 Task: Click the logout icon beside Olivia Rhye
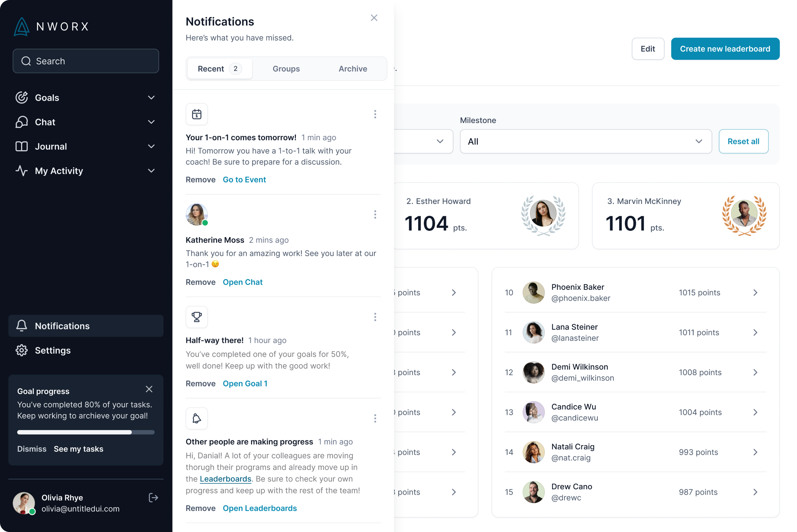(x=153, y=498)
